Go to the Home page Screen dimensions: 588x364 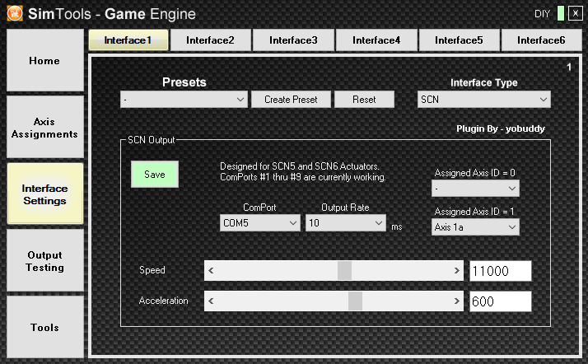44,61
